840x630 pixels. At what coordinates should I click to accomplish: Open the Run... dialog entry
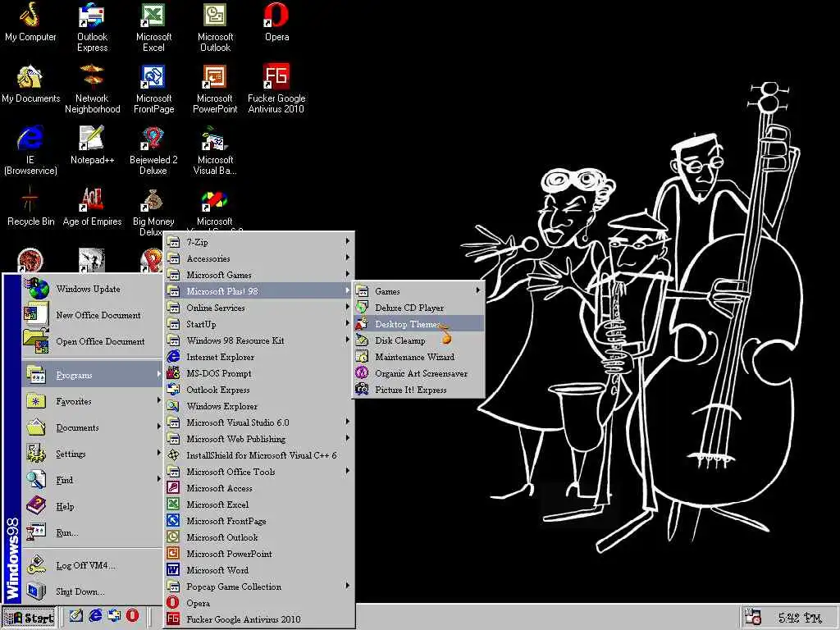(92, 532)
